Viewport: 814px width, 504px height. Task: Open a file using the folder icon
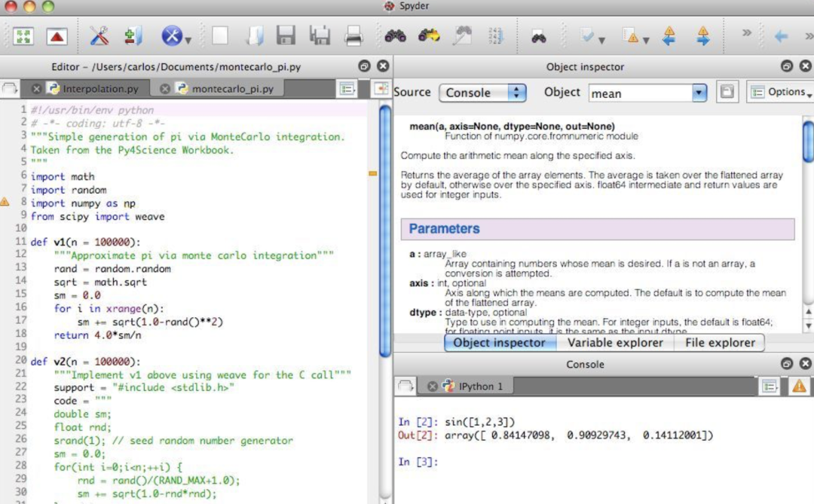tap(255, 36)
